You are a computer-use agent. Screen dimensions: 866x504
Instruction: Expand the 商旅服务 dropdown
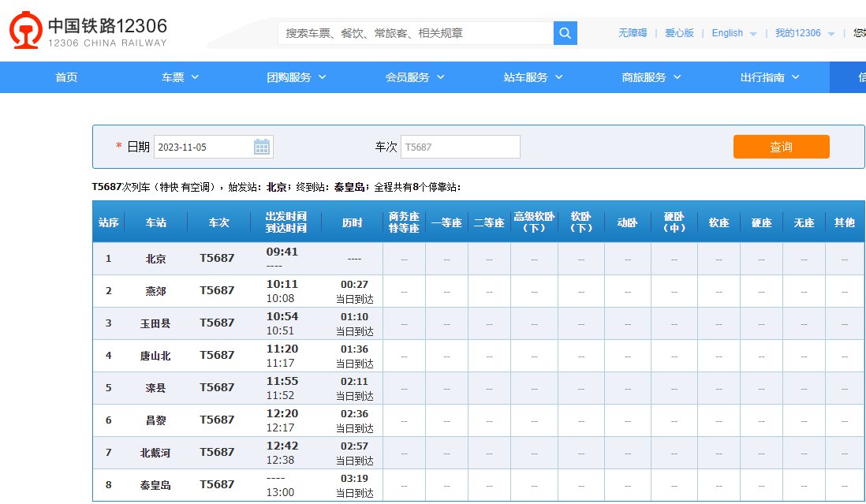[x=645, y=77]
